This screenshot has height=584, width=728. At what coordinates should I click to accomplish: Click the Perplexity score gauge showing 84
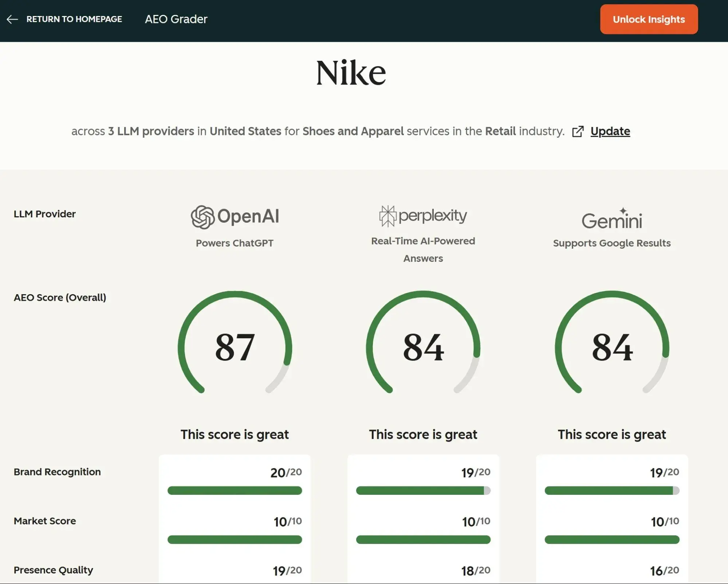tap(423, 347)
